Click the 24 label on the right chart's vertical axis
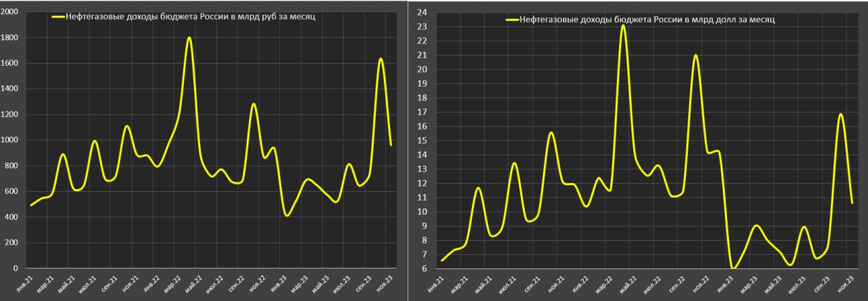Viewport: 868px width, 301px height. pos(421,12)
